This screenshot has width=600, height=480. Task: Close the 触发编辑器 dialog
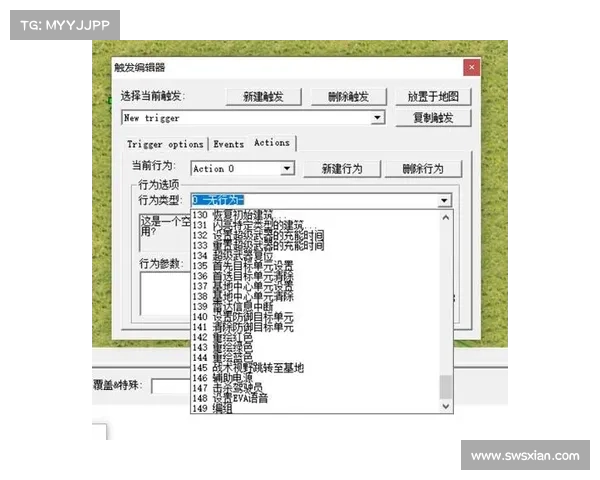[x=471, y=67]
